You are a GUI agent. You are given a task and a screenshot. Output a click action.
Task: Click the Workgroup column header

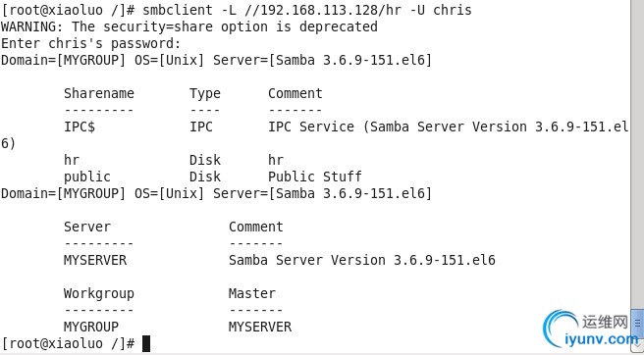99,293
